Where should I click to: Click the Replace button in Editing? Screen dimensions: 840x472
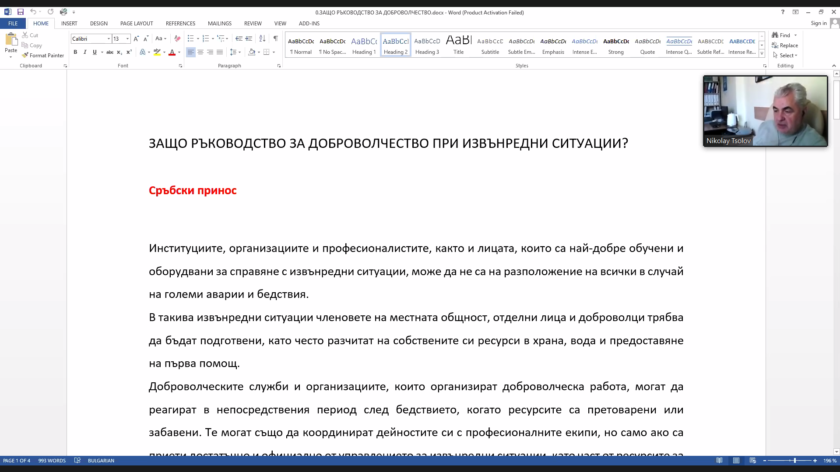(x=785, y=46)
